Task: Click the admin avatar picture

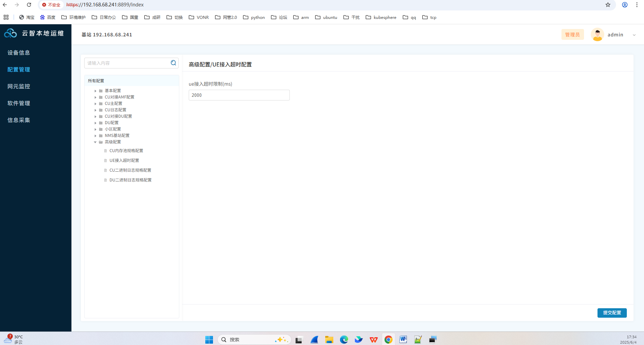Action: pos(597,34)
